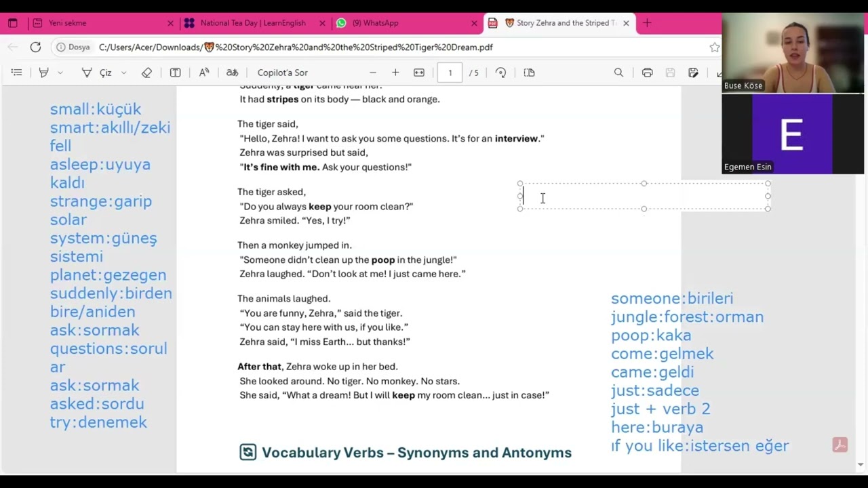The height and width of the screenshot is (488, 868).
Task: Click the note 'planet:gezegen'
Action: 108,275
